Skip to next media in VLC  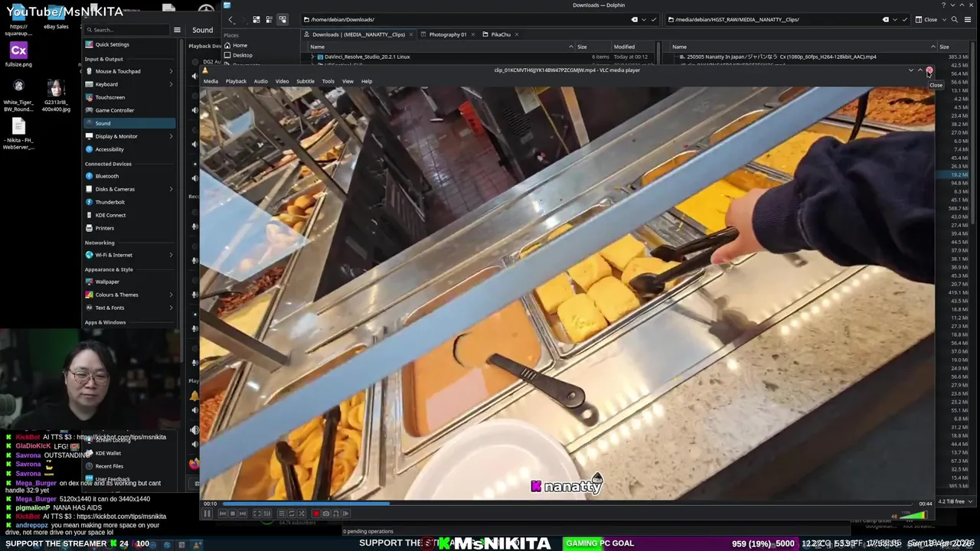[x=243, y=514]
